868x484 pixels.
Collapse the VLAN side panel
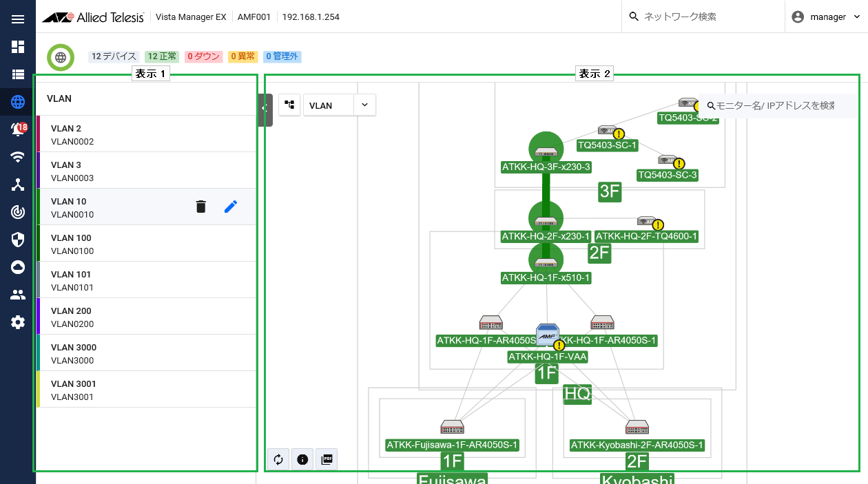(x=265, y=109)
